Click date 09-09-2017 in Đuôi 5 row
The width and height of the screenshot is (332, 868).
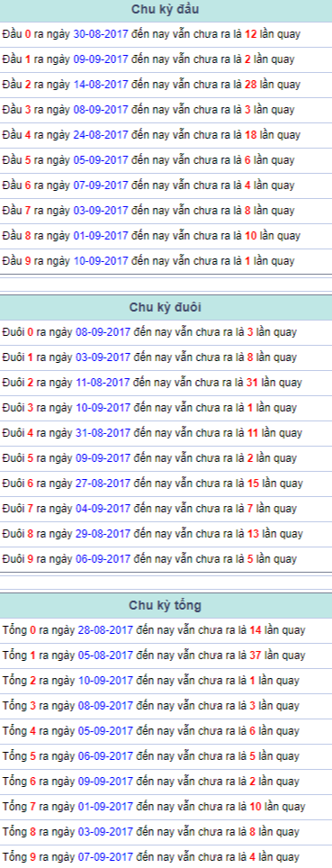click(x=103, y=458)
